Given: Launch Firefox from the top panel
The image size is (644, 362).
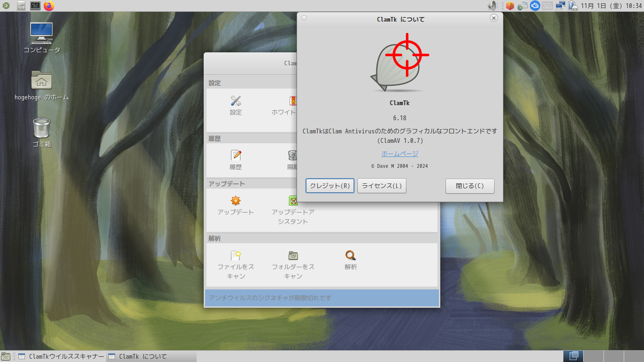Looking at the screenshot, I should (x=49, y=6).
